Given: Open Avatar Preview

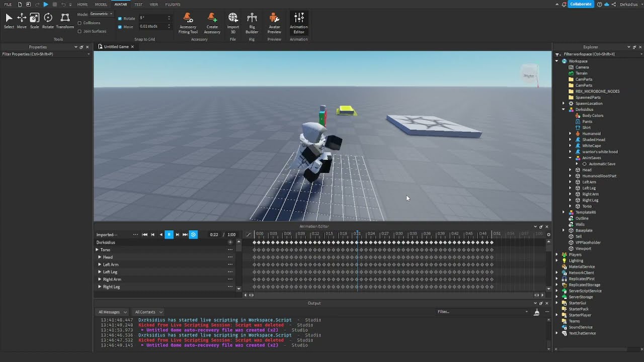Looking at the screenshot, I should (x=274, y=23).
